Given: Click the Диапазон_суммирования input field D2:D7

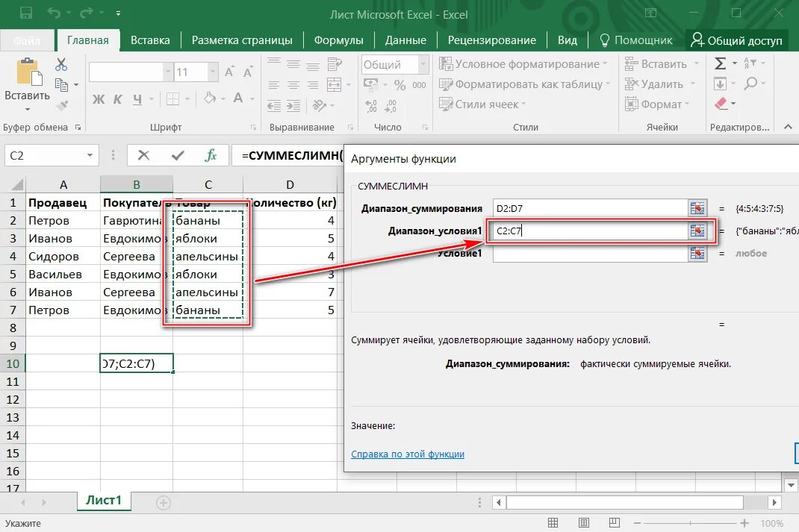Looking at the screenshot, I should pos(591,208).
